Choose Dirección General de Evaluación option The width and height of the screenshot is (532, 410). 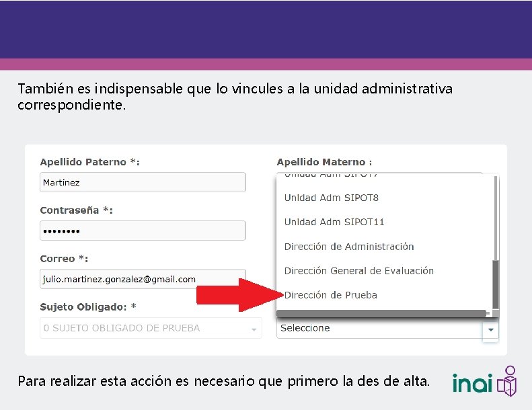coord(359,271)
